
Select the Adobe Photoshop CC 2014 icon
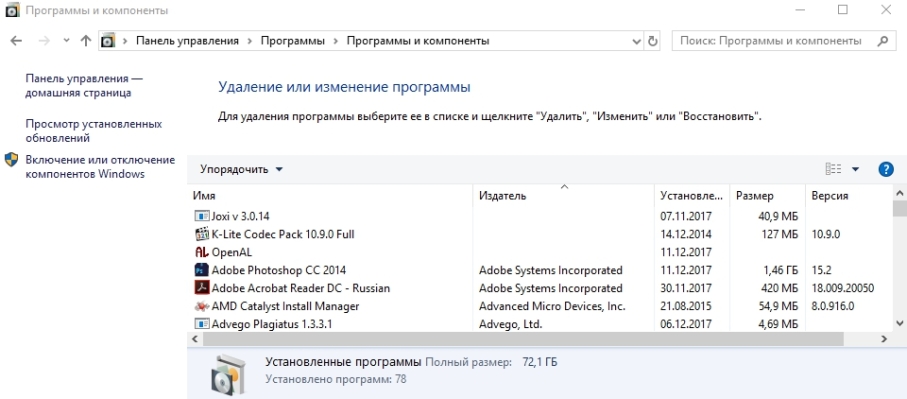(201, 270)
